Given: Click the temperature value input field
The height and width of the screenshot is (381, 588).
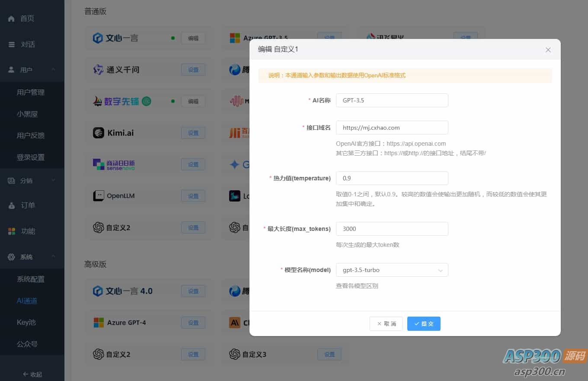Looking at the screenshot, I should pos(392,178).
